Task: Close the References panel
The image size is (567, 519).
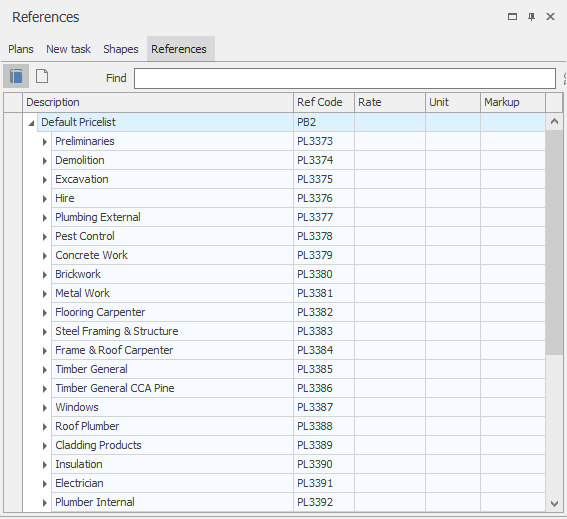Action: coord(550,17)
